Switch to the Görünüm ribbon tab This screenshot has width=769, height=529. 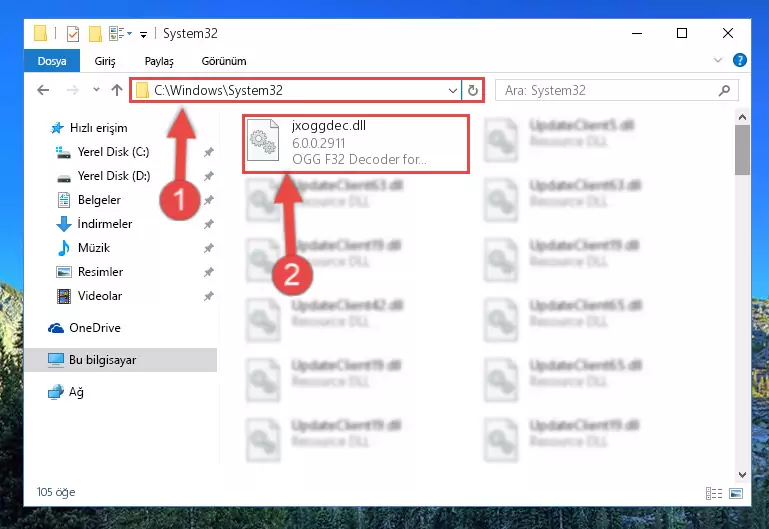click(224, 61)
